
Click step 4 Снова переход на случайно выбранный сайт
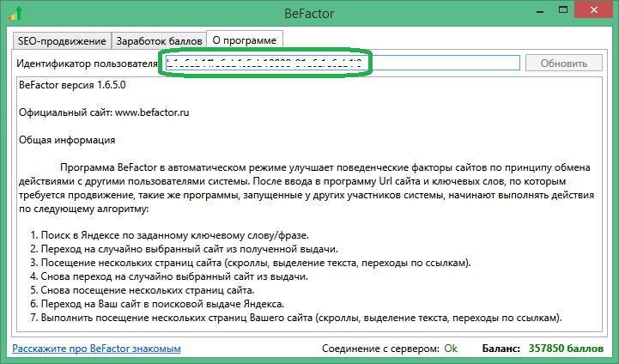coord(169,276)
